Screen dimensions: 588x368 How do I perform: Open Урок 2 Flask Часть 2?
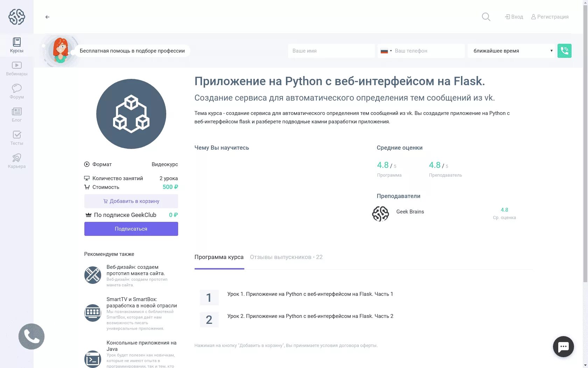pyautogui.click(x=310, y=316)
